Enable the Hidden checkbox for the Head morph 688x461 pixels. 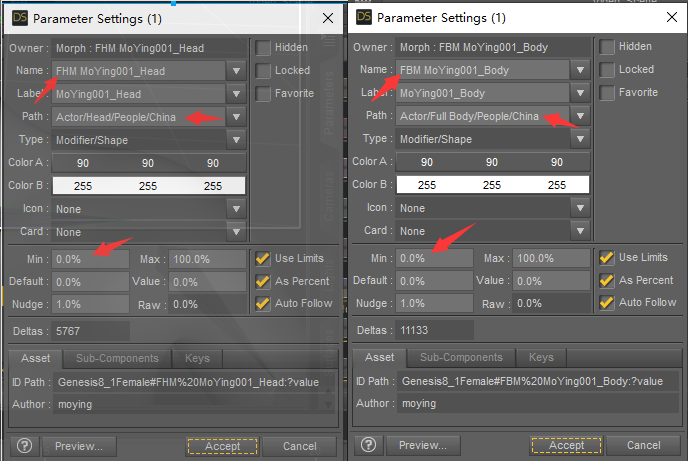coord(263,47)
